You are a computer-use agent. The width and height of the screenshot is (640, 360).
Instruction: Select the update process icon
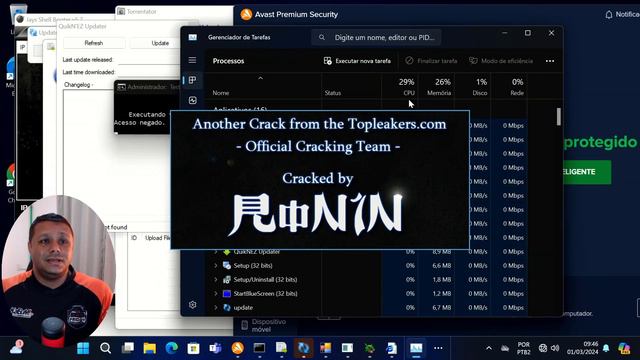(x=227, y=307)
